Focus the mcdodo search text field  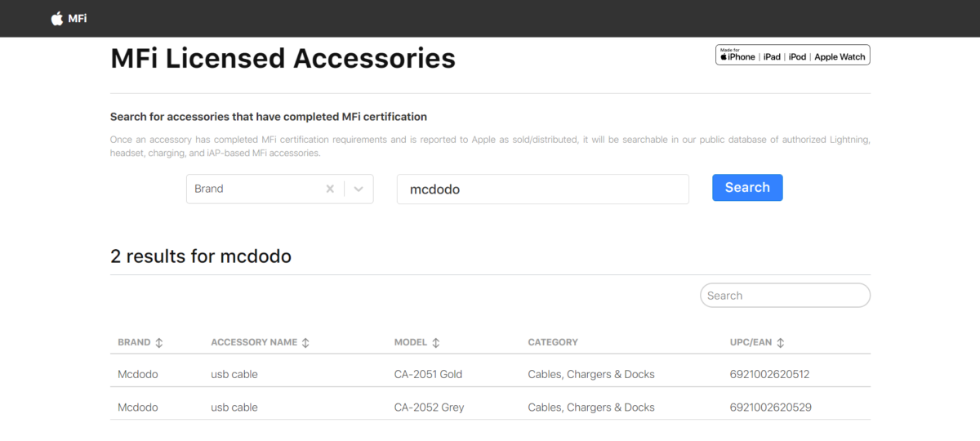542,189
